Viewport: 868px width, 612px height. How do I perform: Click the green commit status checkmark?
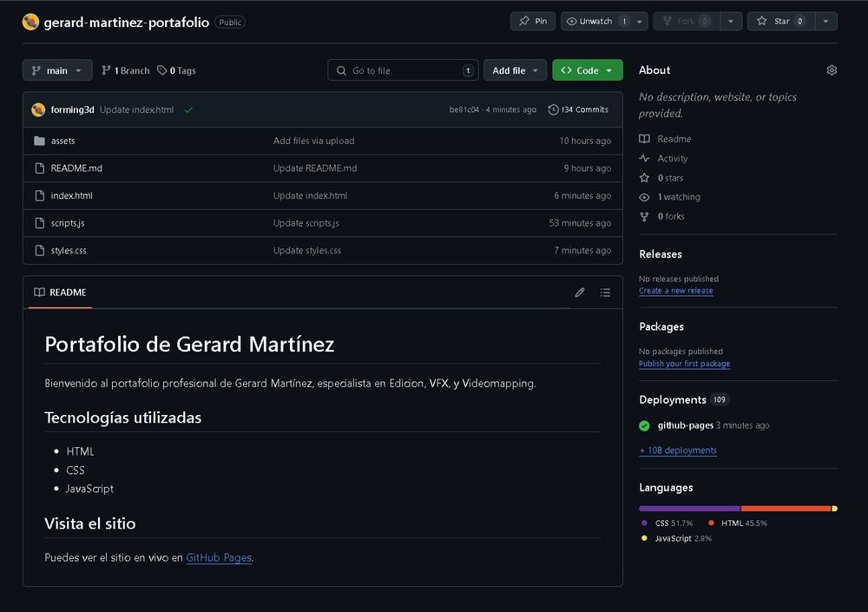[188, 109]
